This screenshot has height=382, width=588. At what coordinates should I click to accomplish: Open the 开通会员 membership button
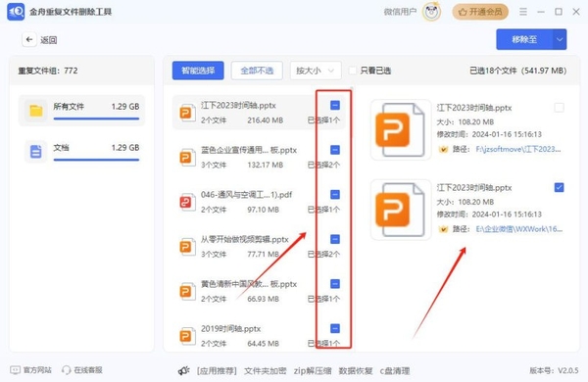tap(480, 12)
